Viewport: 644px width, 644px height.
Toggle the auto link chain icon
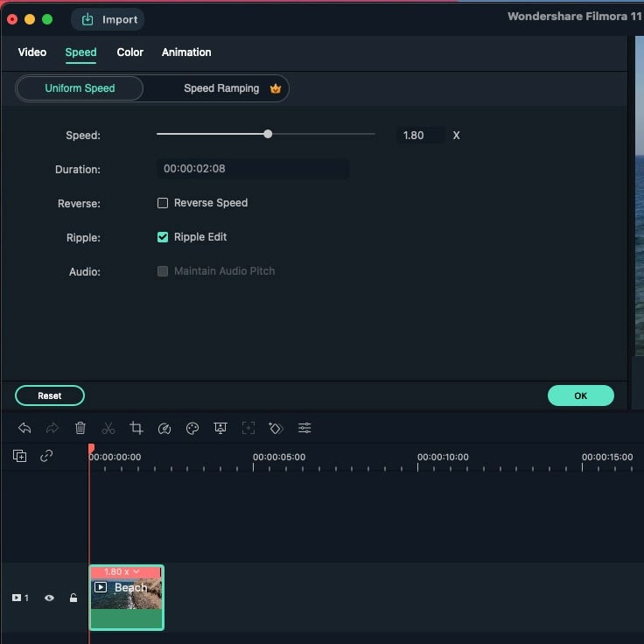tap(46, 456)
